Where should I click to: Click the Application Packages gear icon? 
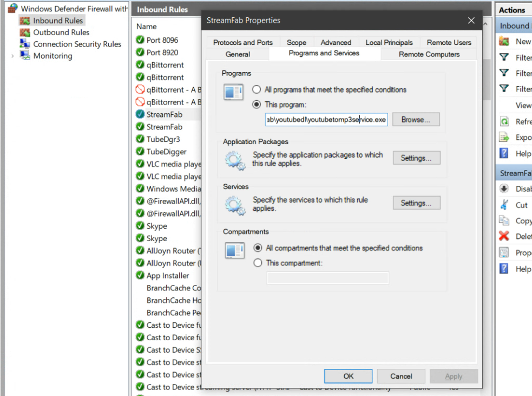pyautogui.click(x=235, y=160)
